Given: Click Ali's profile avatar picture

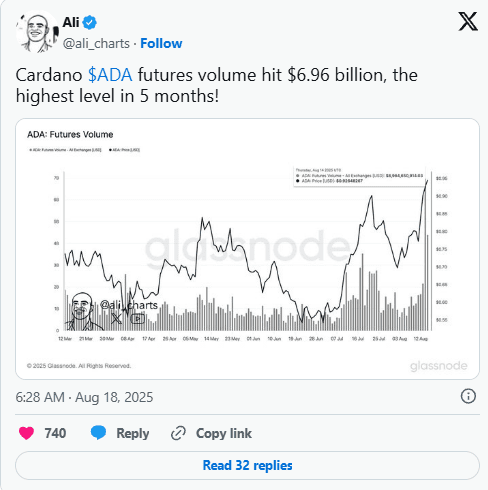Looking at the screenshot, I should pyautogui.click(x=37, y=32).
